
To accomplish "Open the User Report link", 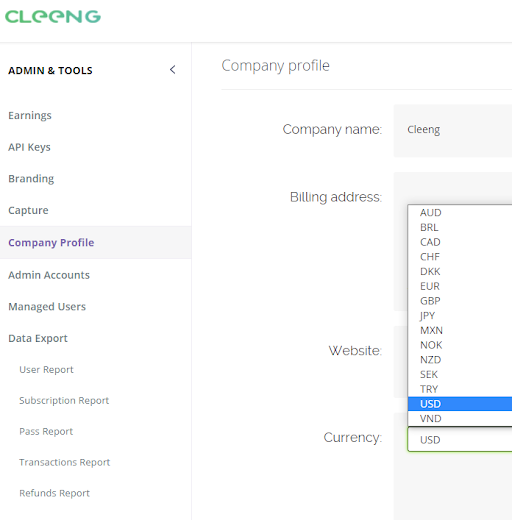I will (46, 370).
